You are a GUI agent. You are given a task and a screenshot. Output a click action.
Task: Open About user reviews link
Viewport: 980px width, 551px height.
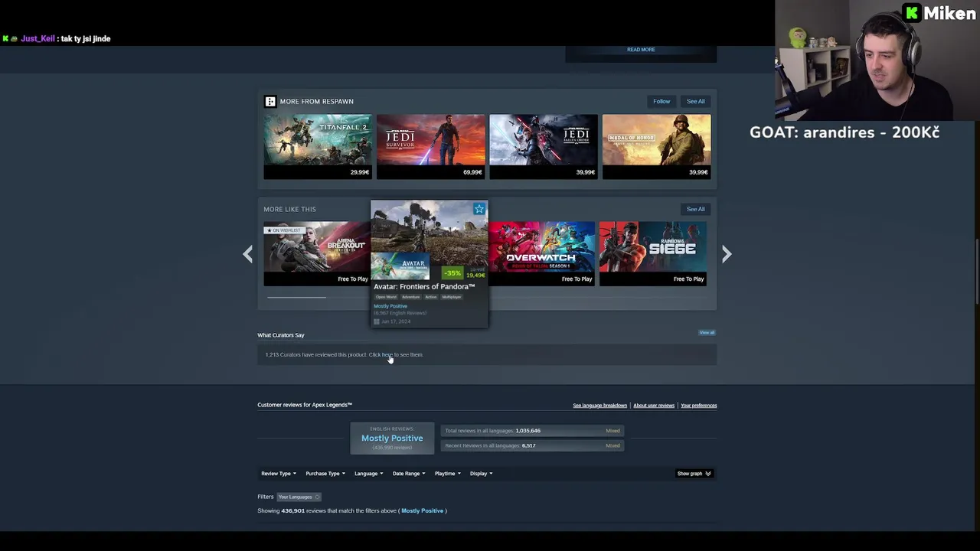click(654, 406)
